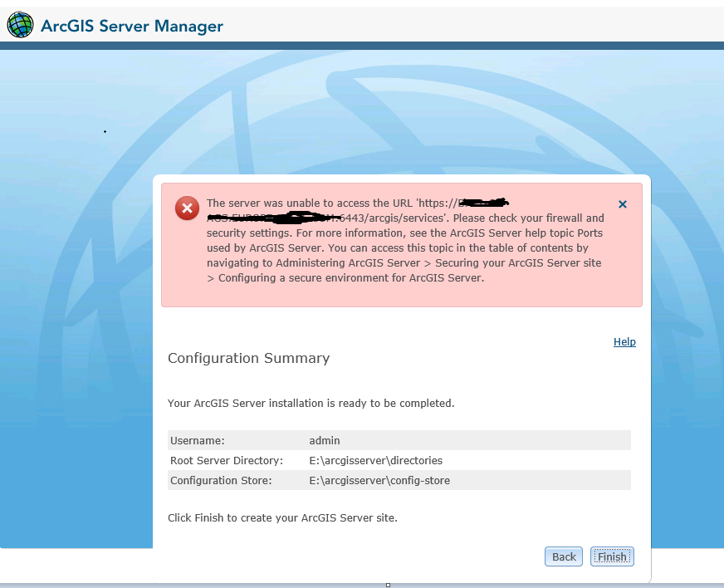Go Back to the previous setup step
The width and height of the screenshot is (724, 588).
coord(564,556)
